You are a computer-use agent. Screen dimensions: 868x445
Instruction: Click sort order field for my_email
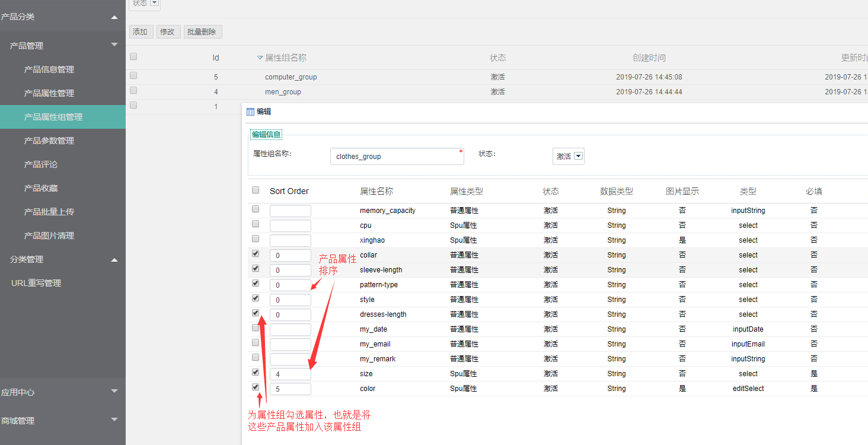(291, 344)
